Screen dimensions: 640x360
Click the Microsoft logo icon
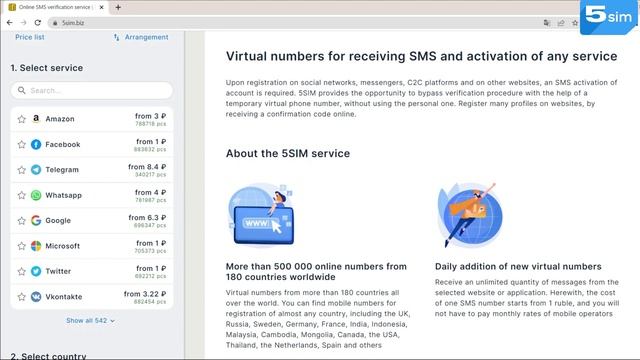[36, 246]
